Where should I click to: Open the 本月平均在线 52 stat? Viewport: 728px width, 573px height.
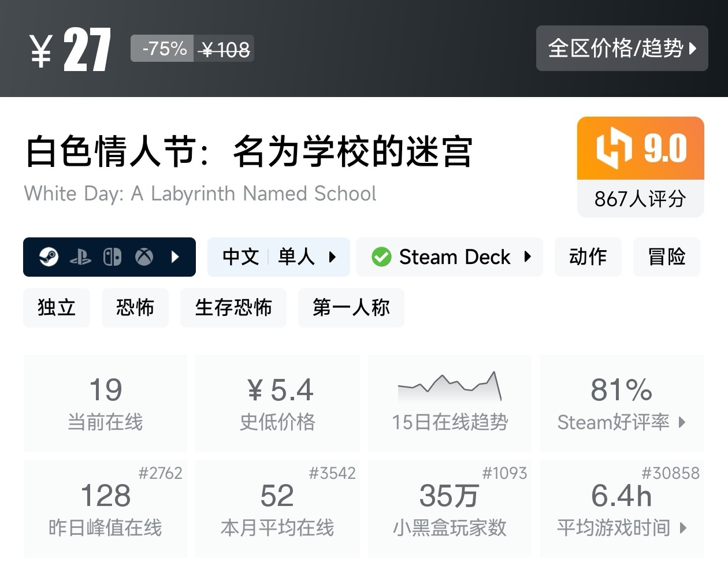point(277,509)
